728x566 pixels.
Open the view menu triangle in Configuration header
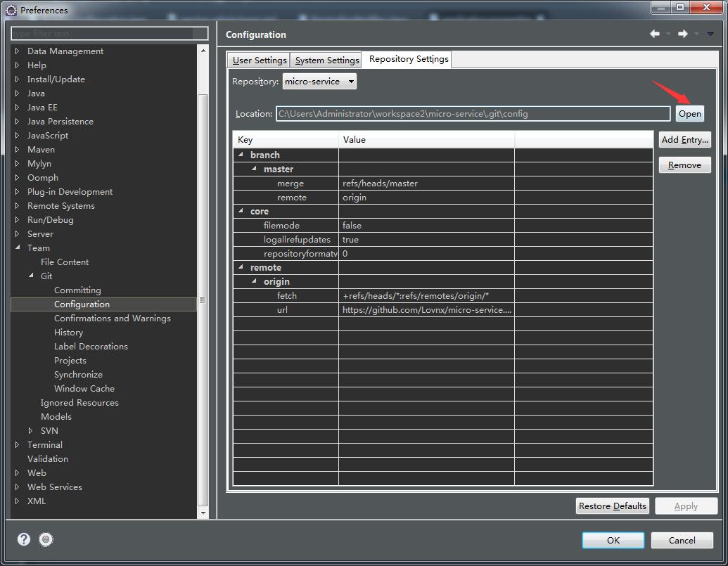[x=710, y=34]
